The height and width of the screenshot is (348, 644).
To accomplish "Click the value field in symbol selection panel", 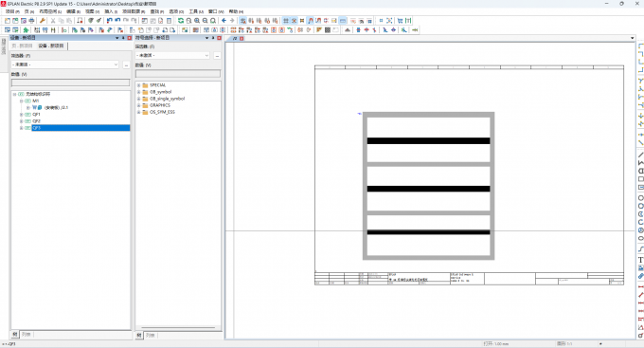I will tap(178, 74).
